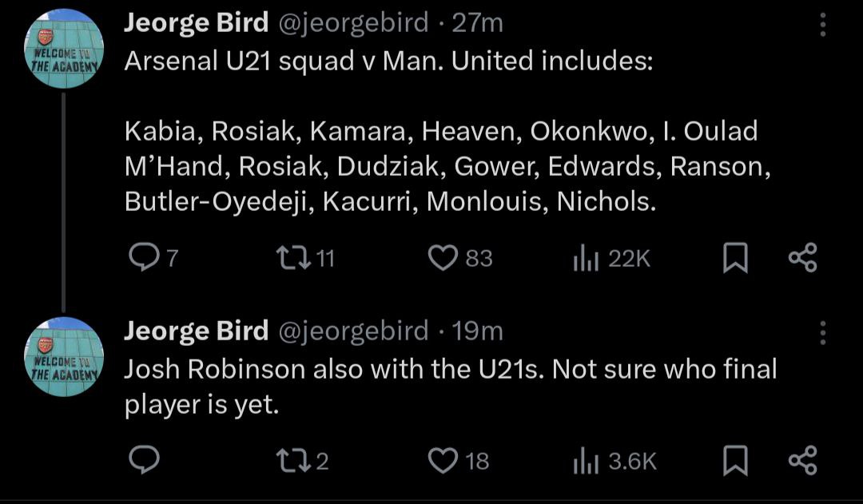
Task: Reply to the Josh Robinson tweet
Action: click(x=144, y=460)
